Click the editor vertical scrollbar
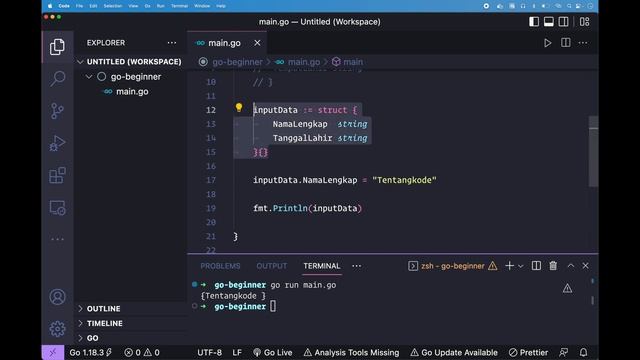The height and width of the screenshot is (360, 640). click(593, 151)
